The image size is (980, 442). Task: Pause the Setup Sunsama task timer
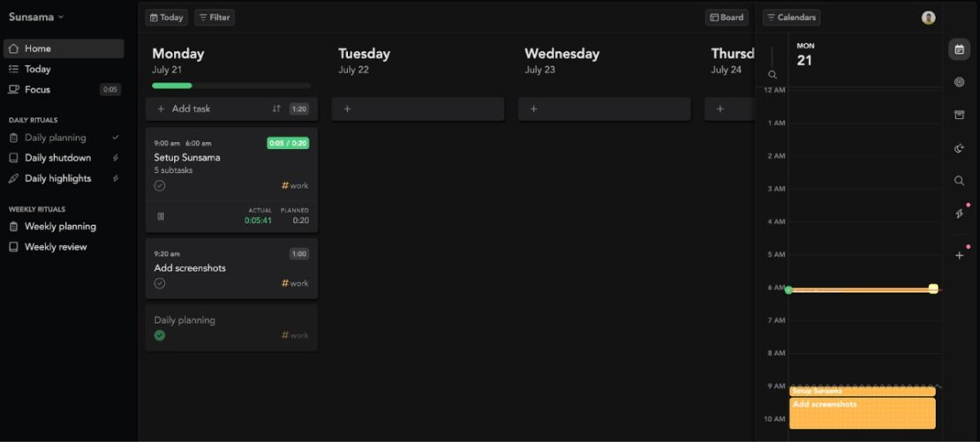coord(161,217)
